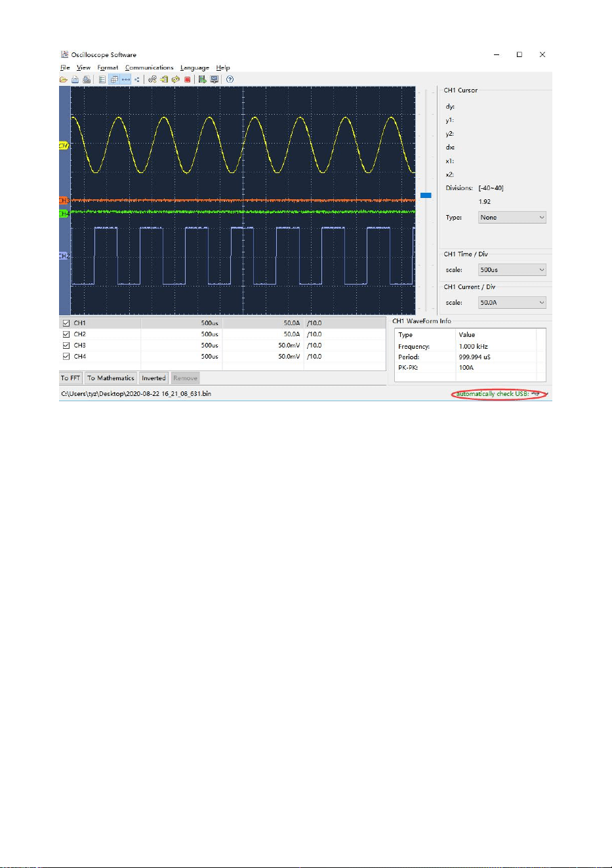Click the Oscilloscope Software title bar icon
Viewport: 612px width, 868px height.
pos(64,54)
